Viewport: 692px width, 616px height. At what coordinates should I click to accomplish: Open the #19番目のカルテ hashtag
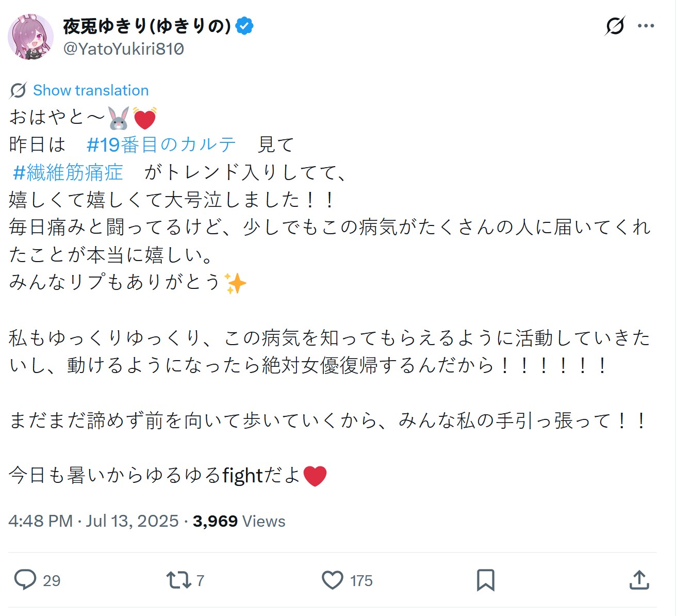(161, 145)
